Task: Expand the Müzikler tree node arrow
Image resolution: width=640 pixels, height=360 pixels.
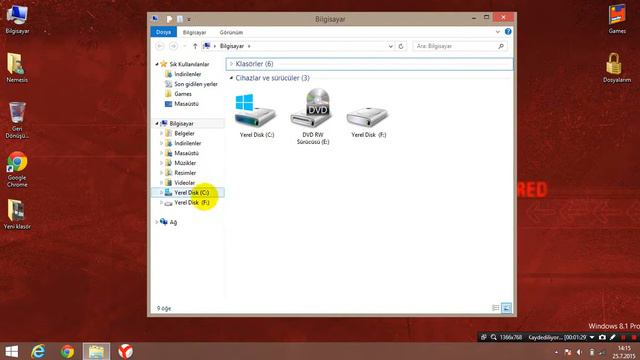Action: [x=162, y=163]
